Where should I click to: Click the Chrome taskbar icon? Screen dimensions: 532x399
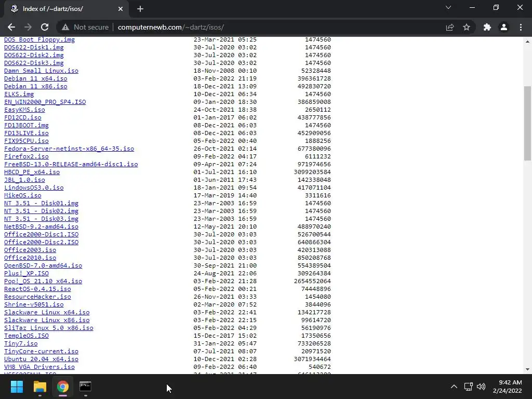63,387
